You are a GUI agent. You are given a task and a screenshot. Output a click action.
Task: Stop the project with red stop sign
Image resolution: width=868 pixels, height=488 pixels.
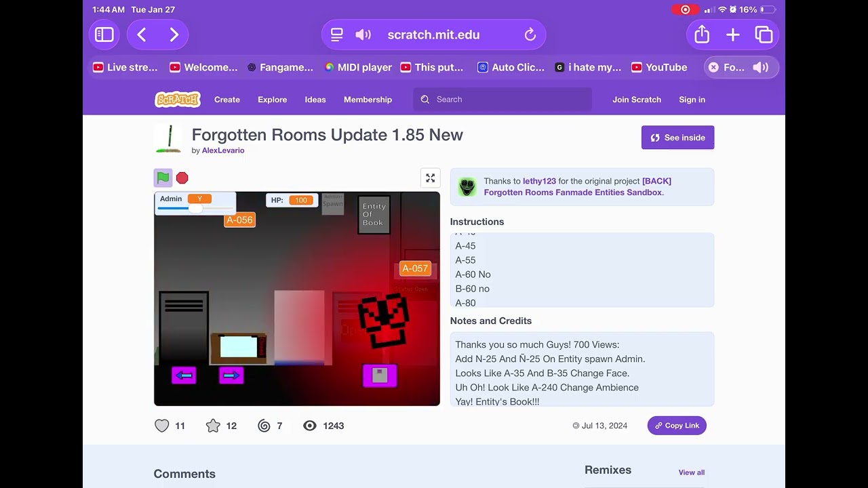click(182, 178)
